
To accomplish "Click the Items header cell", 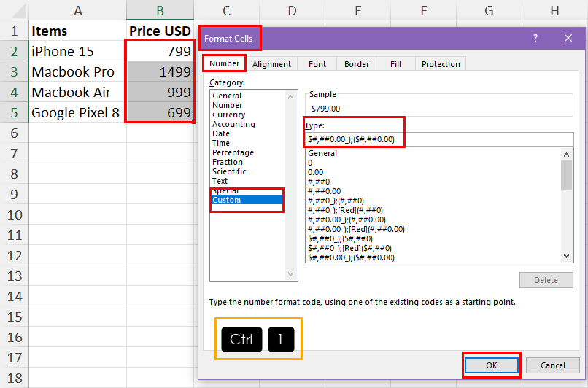I will [77, 31].
